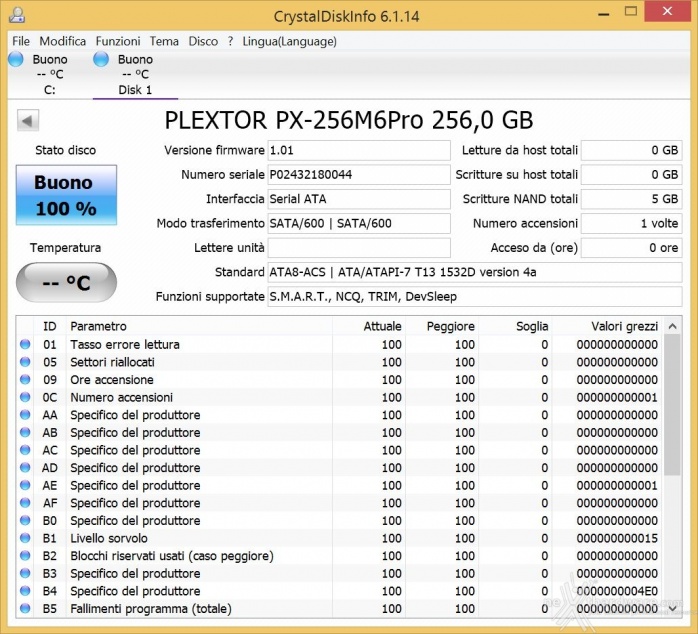Click status orb for attribute B4
Viewport: 698px width, 634px height.
click(x=25, y=591)
